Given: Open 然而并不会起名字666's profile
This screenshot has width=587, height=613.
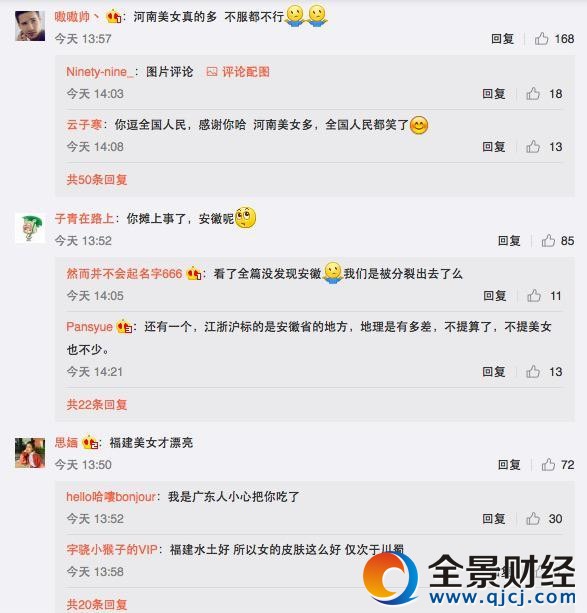Looking at the screenshot, I should [x=124, y=274].
